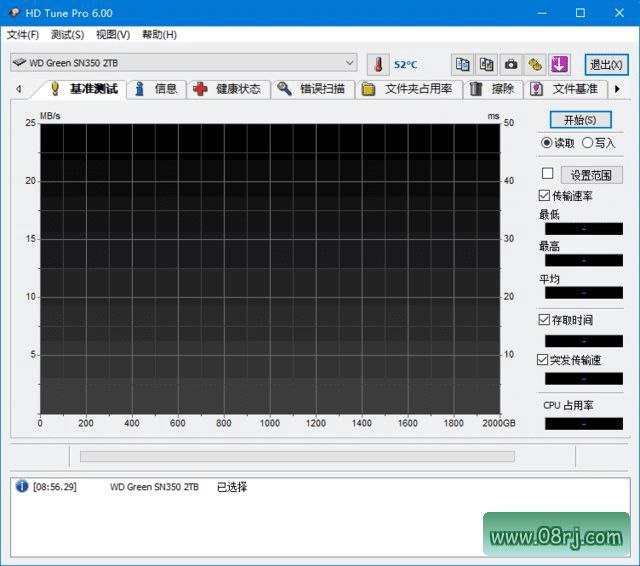
Task: Open the 文件基准 tab
Action: pyautogui.click(x=565, y=89)
